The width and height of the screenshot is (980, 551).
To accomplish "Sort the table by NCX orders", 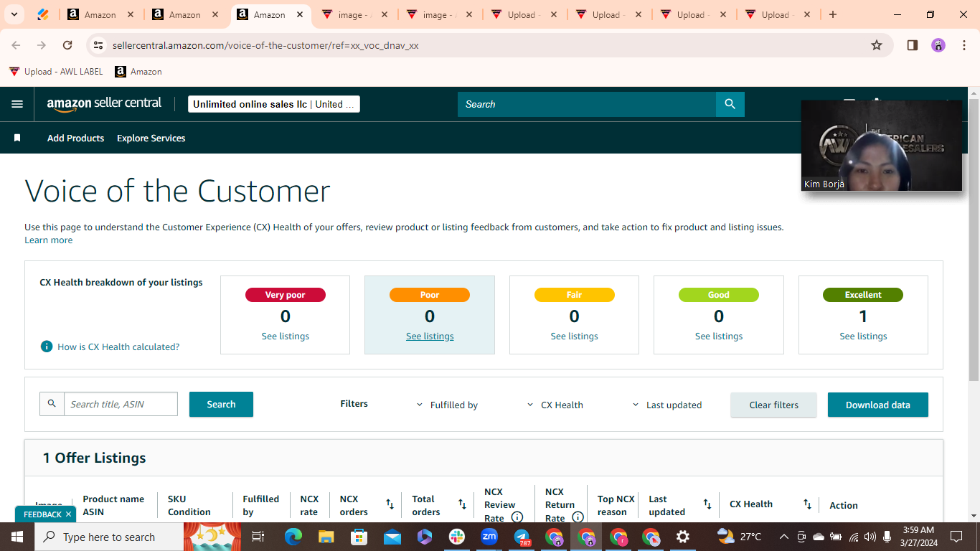I will (x=390, y=504).
